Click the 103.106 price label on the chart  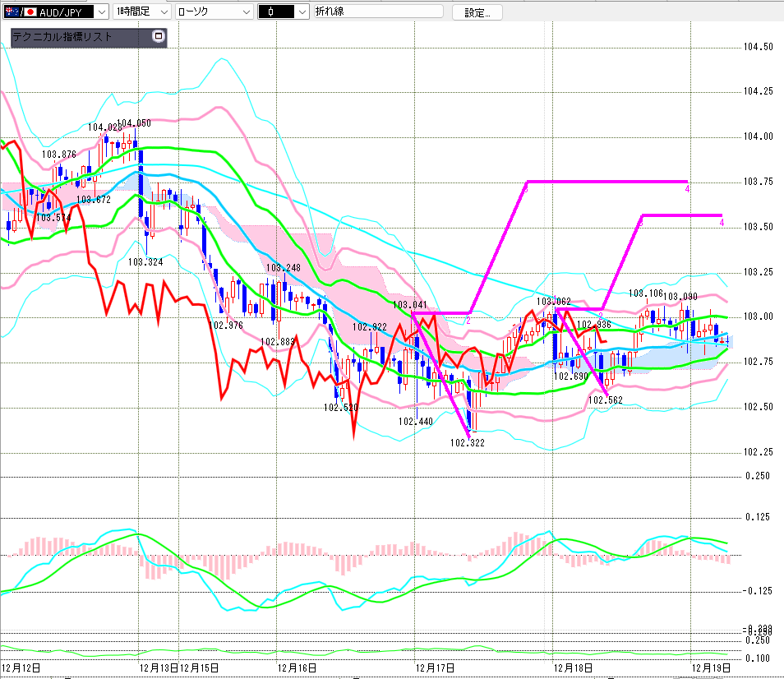click(x=645, y=293)
